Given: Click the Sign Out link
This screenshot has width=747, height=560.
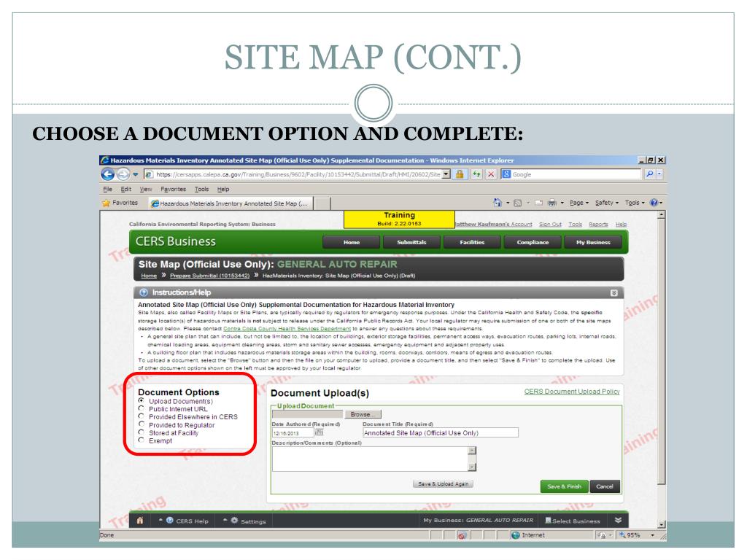Looking at the screenshot, I should [x=550, y=225].
